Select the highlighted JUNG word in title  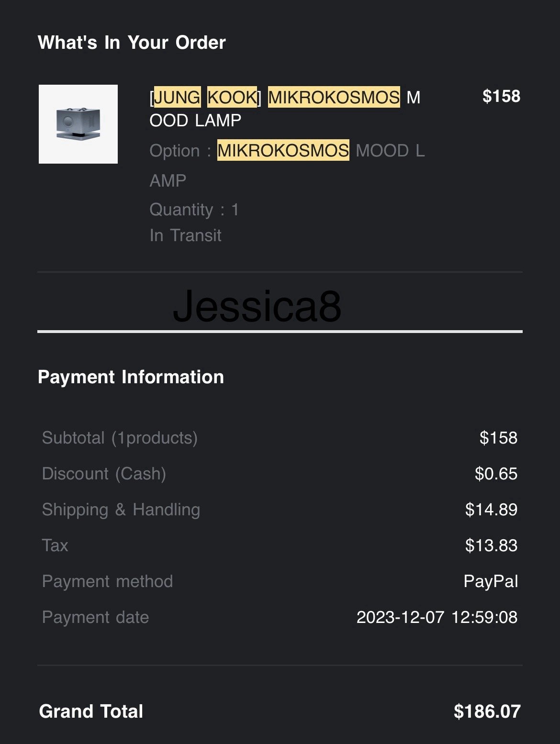pos(177,97)
